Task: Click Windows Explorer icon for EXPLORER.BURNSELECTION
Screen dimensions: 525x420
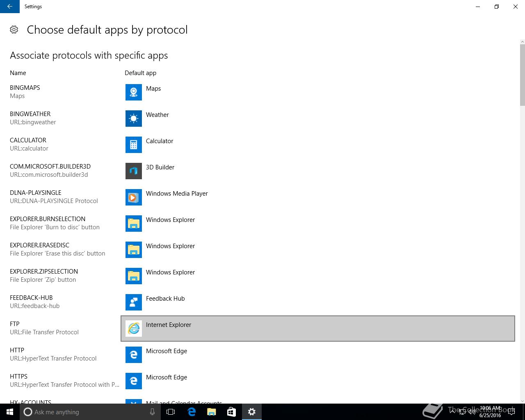Action: [134, 224]
